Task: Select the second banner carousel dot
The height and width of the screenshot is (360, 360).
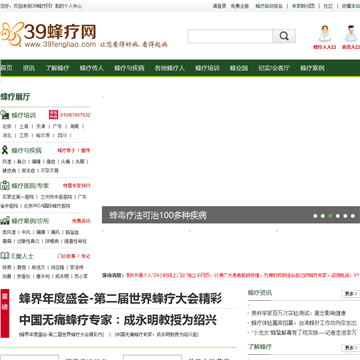Action: tap(323, 216)
